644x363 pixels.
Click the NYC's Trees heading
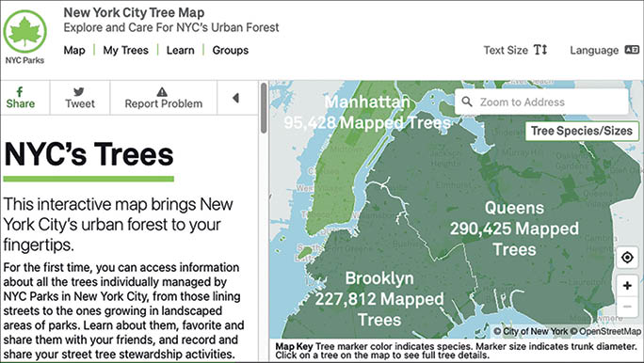[89, 154]
